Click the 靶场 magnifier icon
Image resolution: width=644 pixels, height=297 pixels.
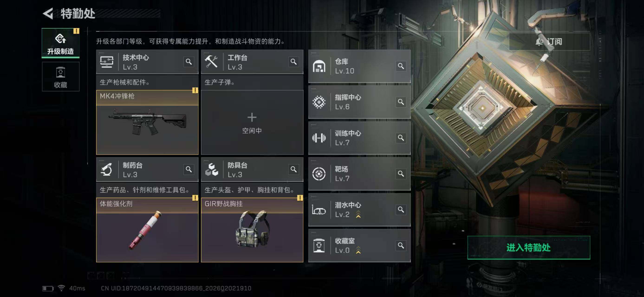tap(401, 174)
